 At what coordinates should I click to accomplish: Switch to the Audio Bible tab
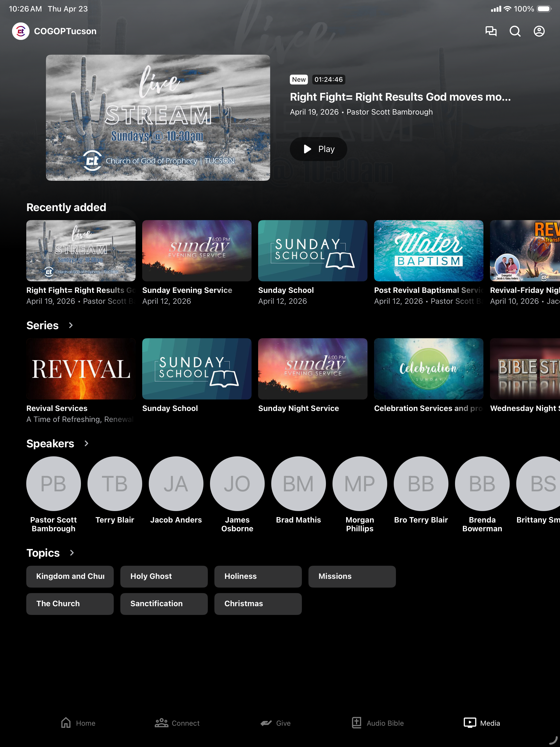(x=378, y=723)
